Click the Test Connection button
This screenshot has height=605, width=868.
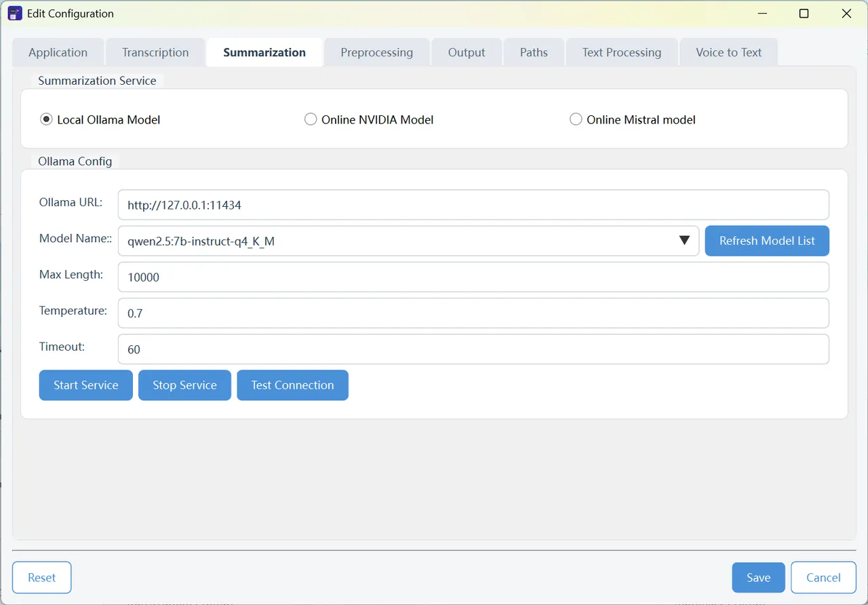coord(292,385)
